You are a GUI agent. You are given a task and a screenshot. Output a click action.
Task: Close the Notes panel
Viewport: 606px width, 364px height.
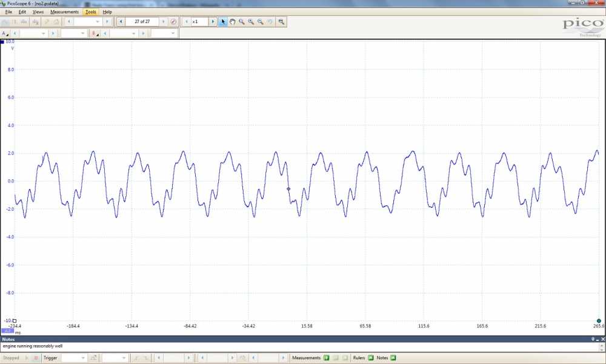pyautogui.click(x=602, y=339)
